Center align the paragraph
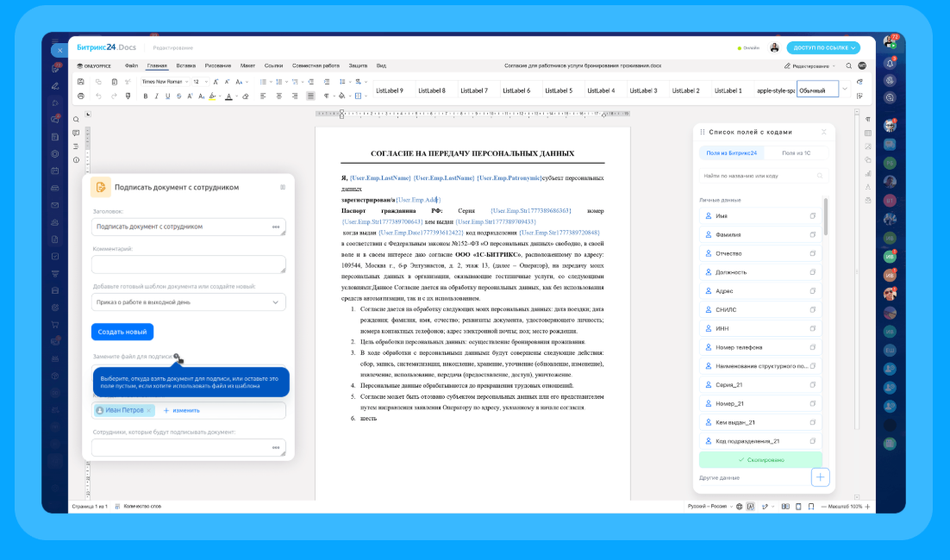The width and height of the screenshot is (950, 560). click(279, 96)
